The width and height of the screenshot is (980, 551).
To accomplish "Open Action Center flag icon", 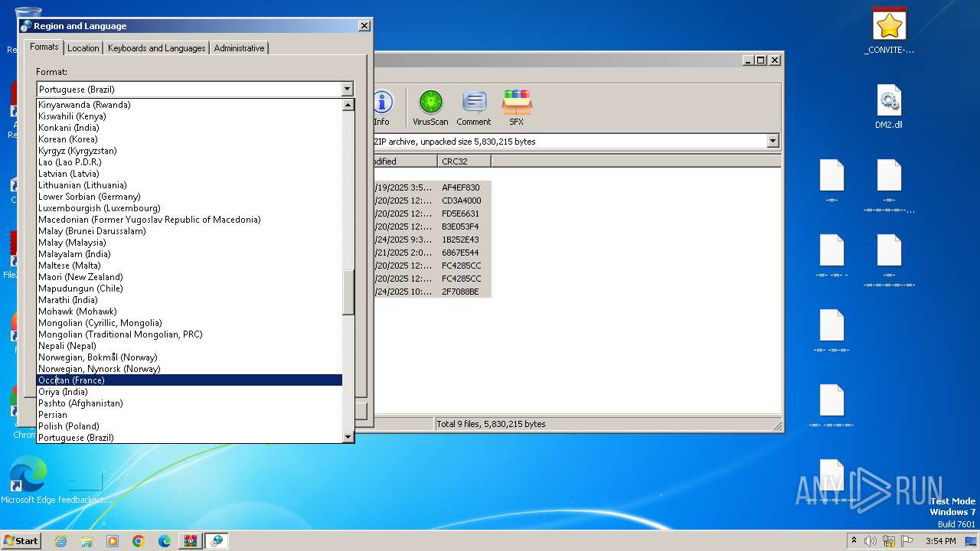I will point(906,541).
